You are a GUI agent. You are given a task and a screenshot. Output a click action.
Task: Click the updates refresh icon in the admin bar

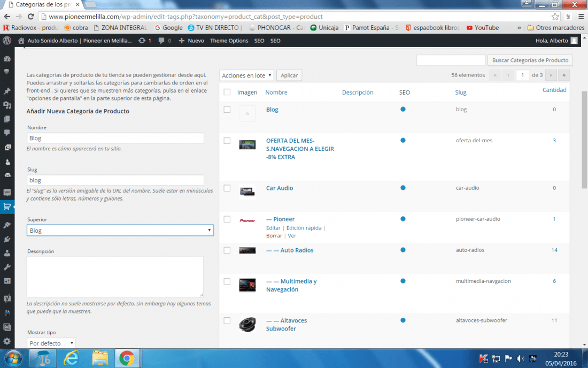pos(142,41)
